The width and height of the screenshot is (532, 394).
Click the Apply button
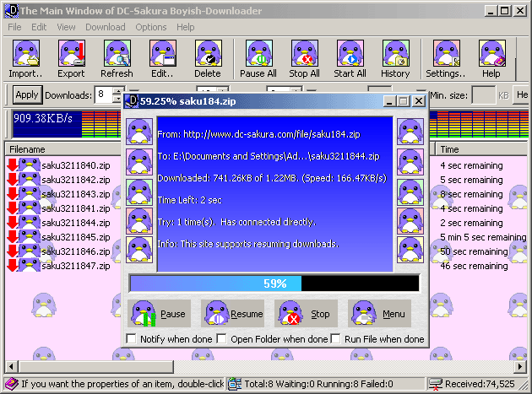(27, 94)
